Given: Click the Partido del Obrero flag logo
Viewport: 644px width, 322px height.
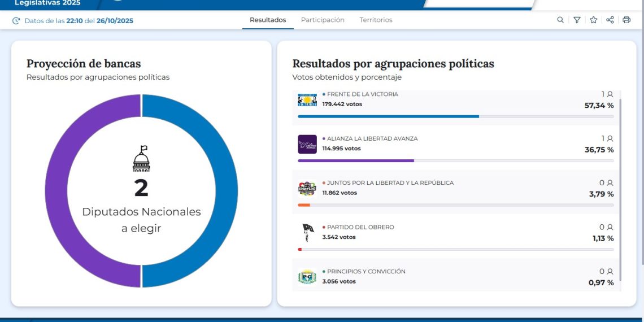Looking at the screenshot, I should coord(307,232).
